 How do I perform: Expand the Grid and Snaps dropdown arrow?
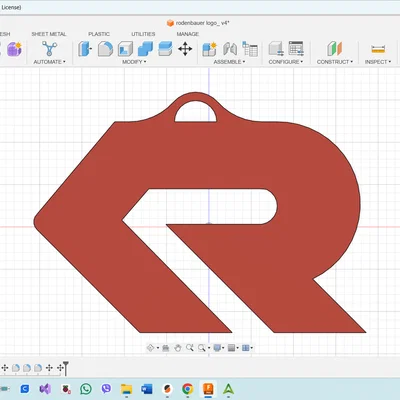237,348
